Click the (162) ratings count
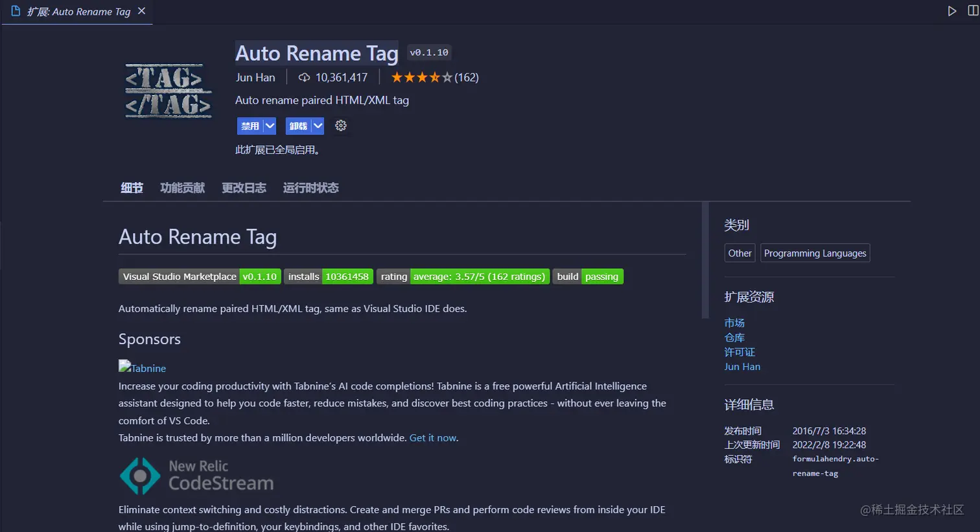This screenshot has width=980, height=532. (x=467, y=78)
